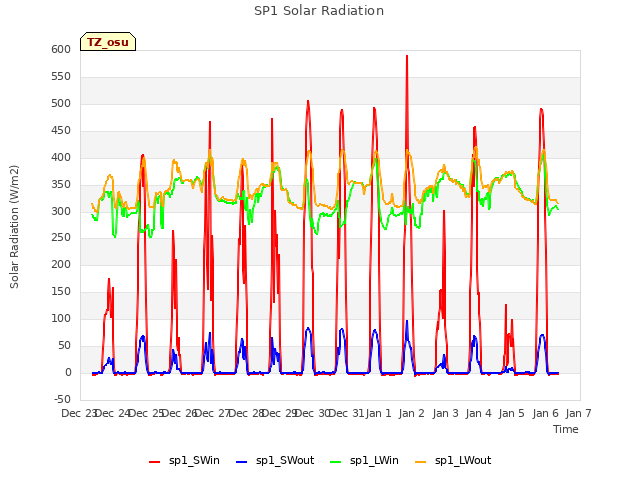Click the Dec 26 x-axis date label

pyautogui.click(x=180, y=413)
